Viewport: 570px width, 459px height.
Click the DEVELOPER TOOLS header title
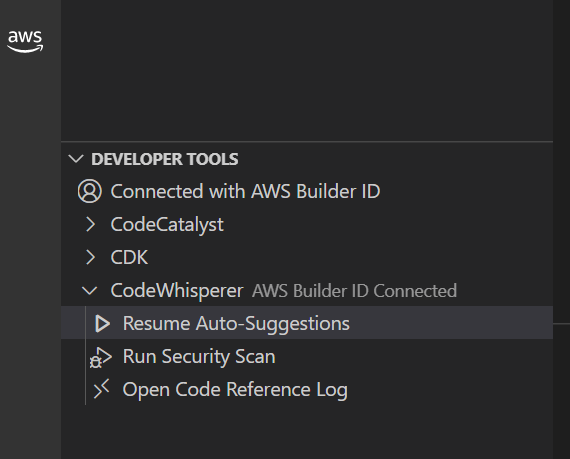pyautogui.click(x=165, y=159)
